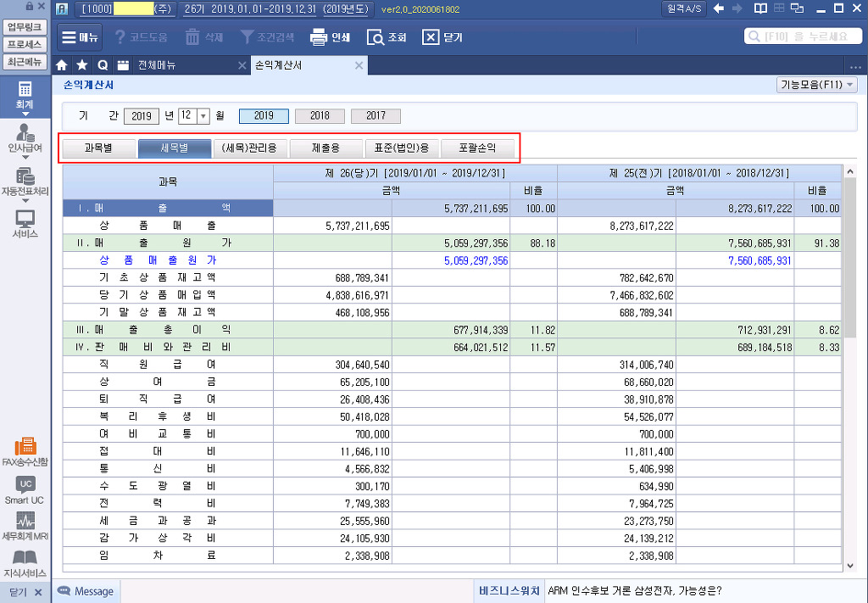Open FAX송수신함 in the sidebar
This screenshot has height=603, width=868.
[25, 451]
